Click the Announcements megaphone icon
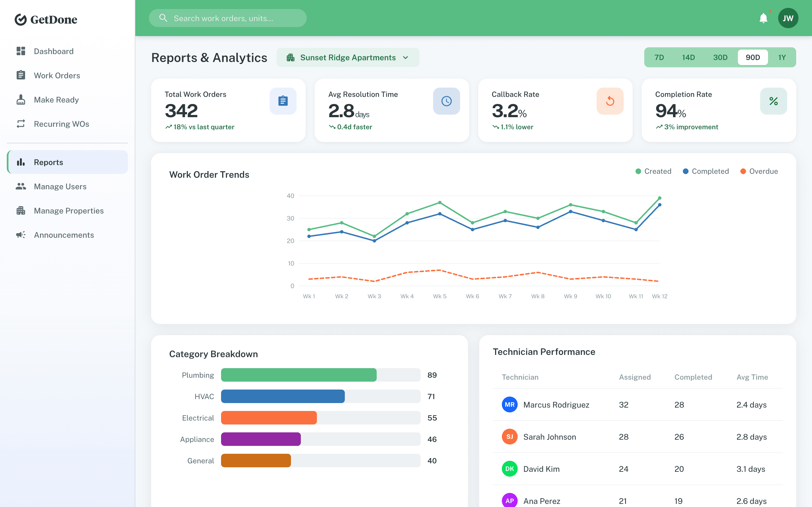Viewport: 812px width, 507px height. pyautogui.click(x=21, y=235)
